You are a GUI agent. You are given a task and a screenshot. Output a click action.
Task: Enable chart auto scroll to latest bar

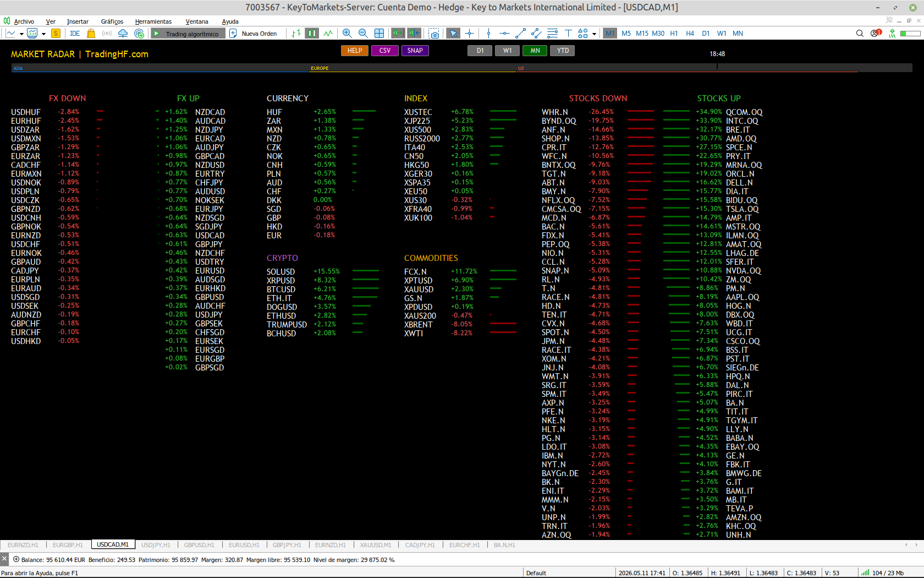click(x=398, y=34)
